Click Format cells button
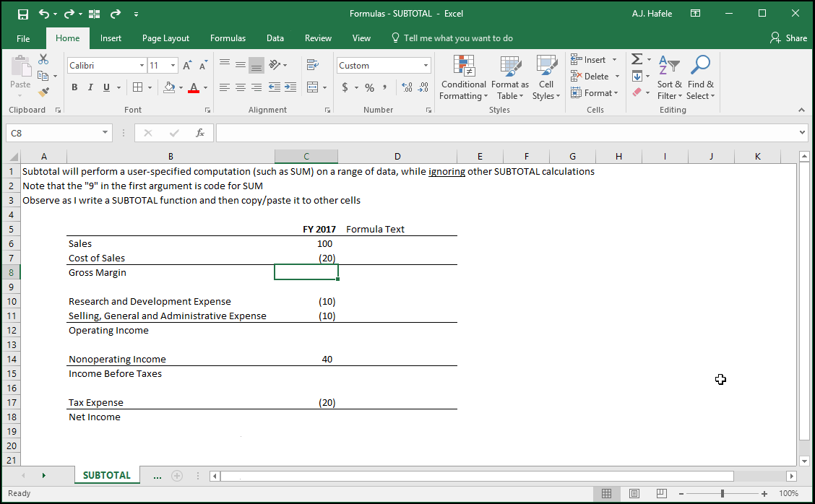The height and width of the screenshot is (504, 815). click(x=595, y=93)
